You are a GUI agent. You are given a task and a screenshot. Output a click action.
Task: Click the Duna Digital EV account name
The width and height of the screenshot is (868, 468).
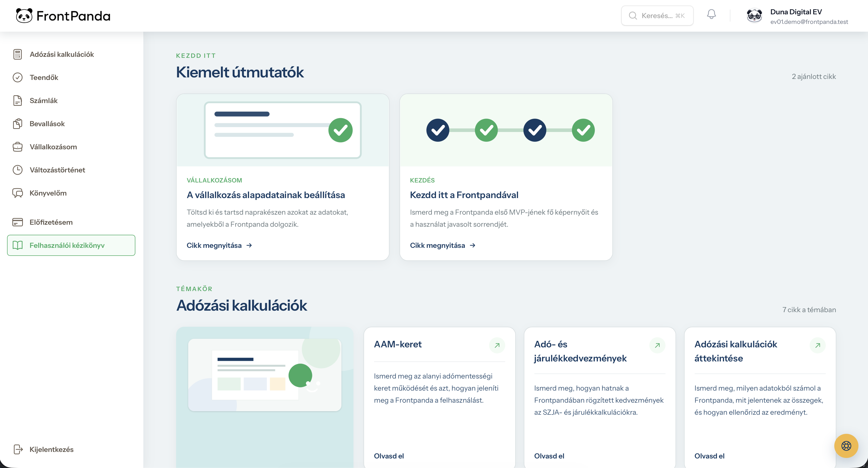coord(796,12)
